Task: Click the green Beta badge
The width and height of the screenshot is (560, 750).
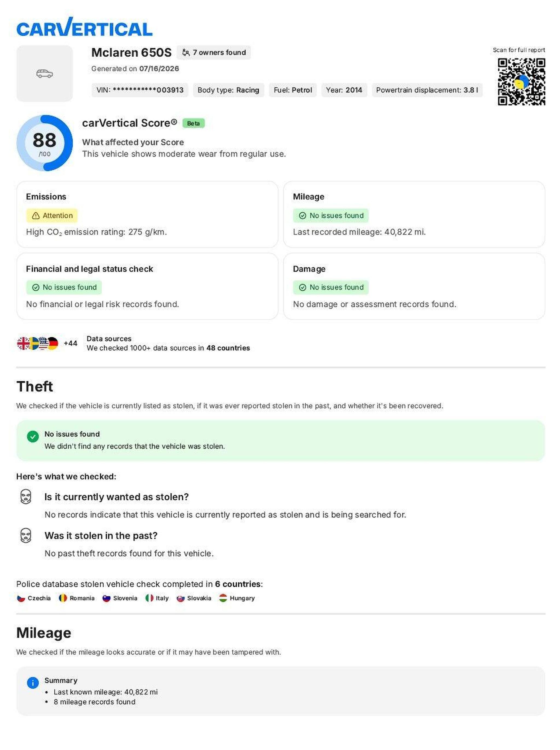Action: 193,123
